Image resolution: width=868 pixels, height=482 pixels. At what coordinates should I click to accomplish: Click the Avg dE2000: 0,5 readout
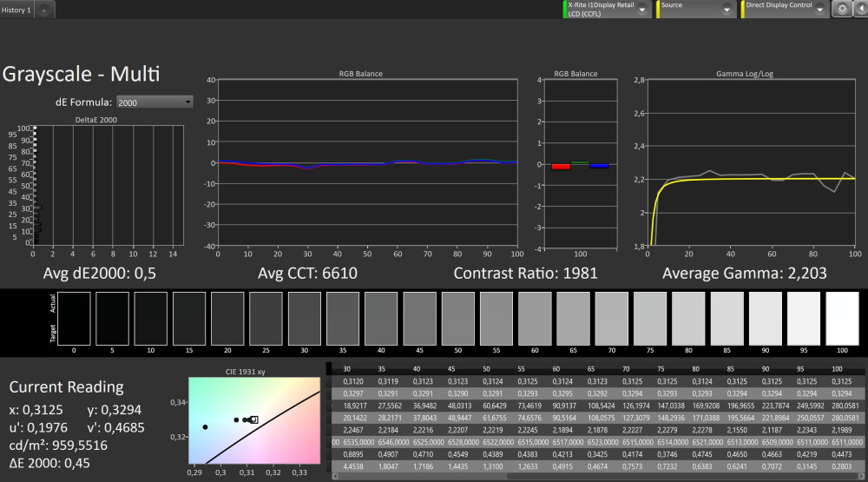(100, 273)
